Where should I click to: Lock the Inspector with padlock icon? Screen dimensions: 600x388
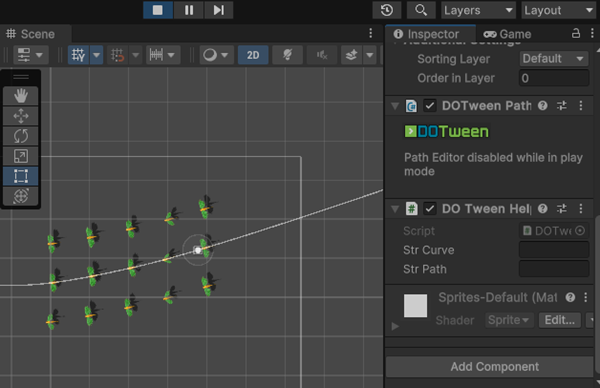pyautogui.click(x=576, y=34)
